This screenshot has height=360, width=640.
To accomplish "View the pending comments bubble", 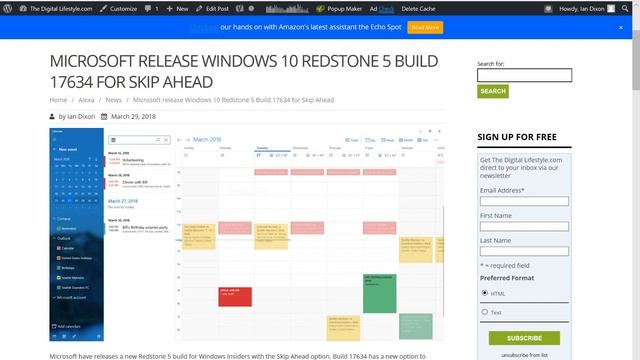I will click(x=151, y=9).
